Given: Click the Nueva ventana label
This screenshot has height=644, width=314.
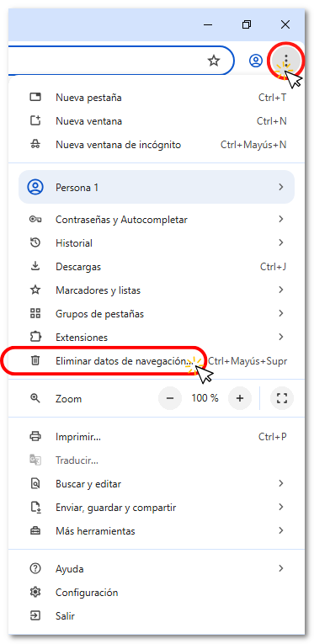Looking at the screenshot, I should click(x=88, y=121).
